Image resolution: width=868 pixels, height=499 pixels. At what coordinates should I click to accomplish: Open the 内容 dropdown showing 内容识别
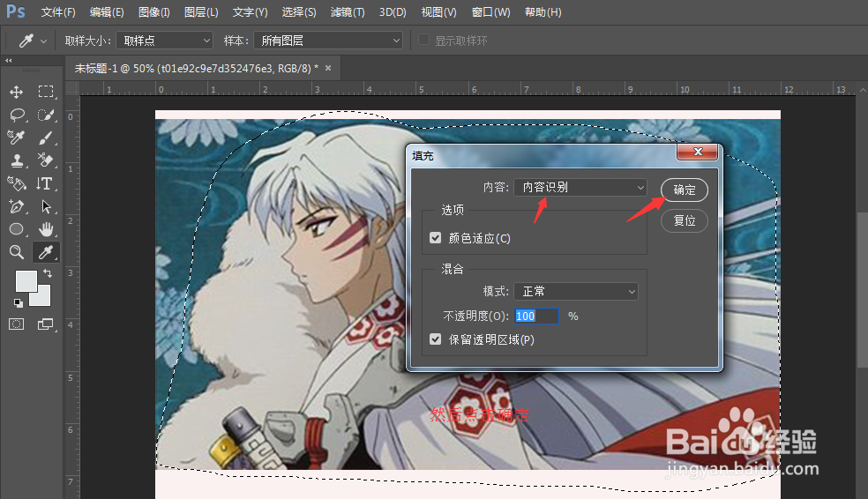tap(580, 187)
